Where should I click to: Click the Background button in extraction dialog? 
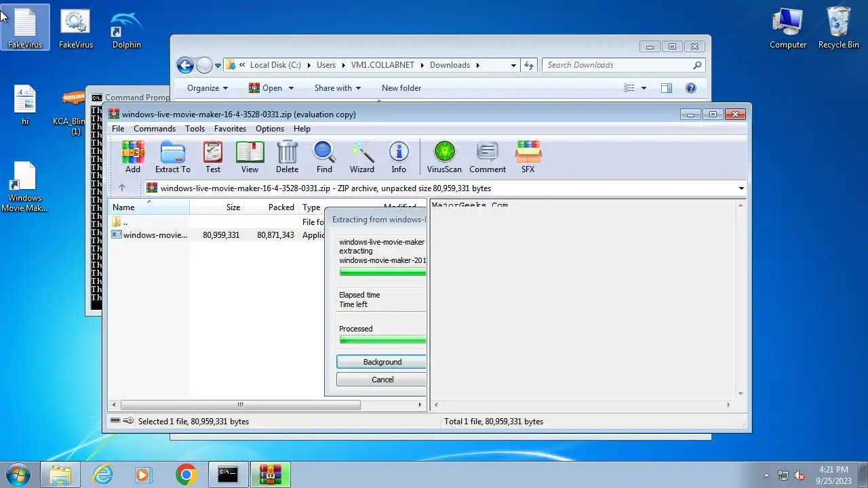(382, 362)
